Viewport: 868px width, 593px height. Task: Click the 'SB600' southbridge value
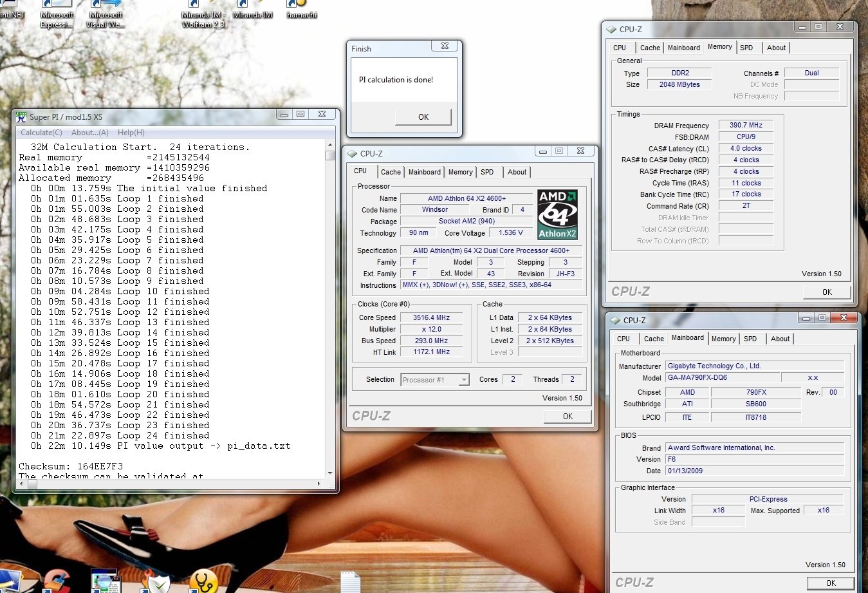pos(756,404)
